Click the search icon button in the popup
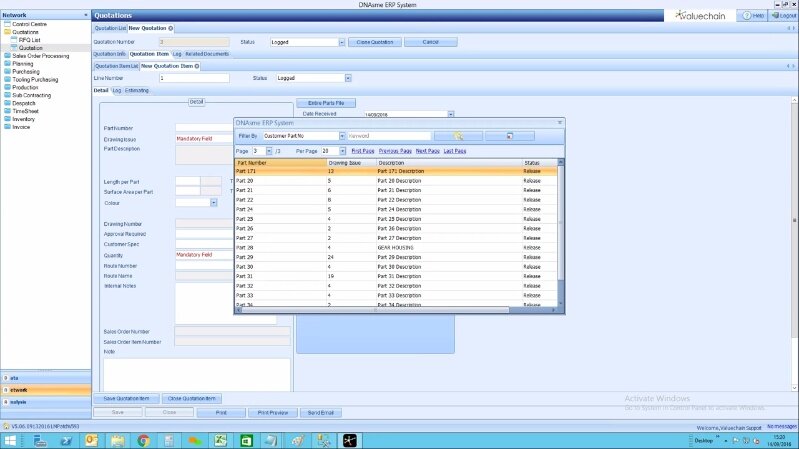This screenshot has height=449, width=799. (459, 135)
